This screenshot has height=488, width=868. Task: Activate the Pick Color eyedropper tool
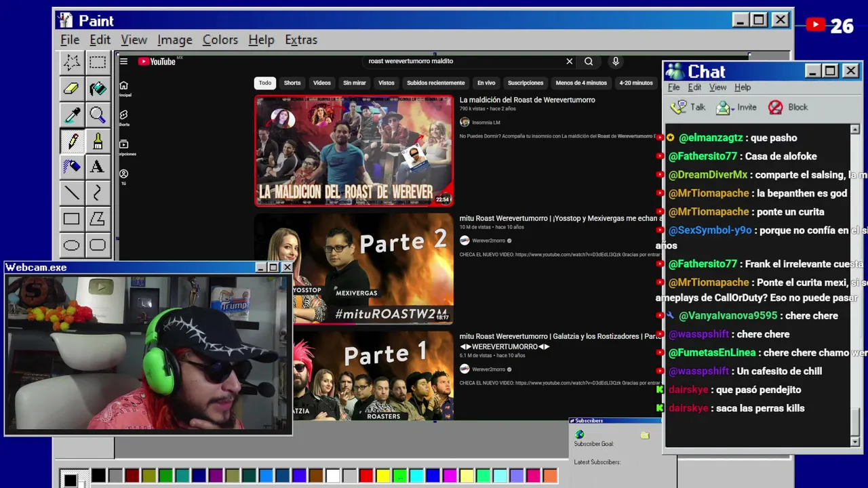point(71,115)
